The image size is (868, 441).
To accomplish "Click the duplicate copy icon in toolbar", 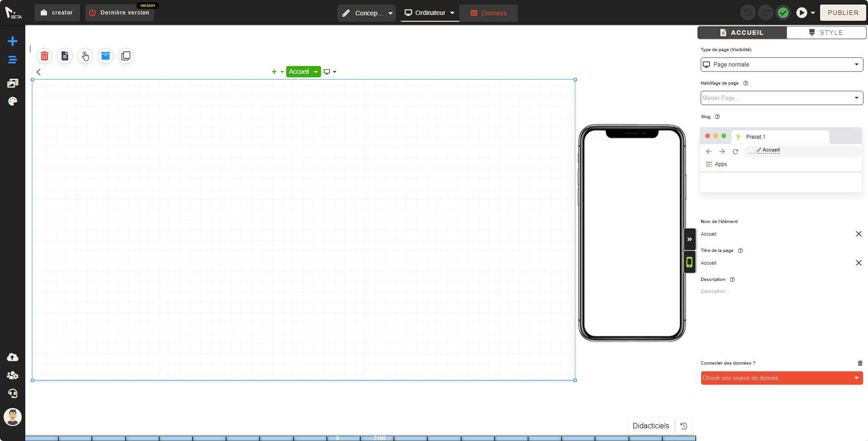I will click(126, 56).
